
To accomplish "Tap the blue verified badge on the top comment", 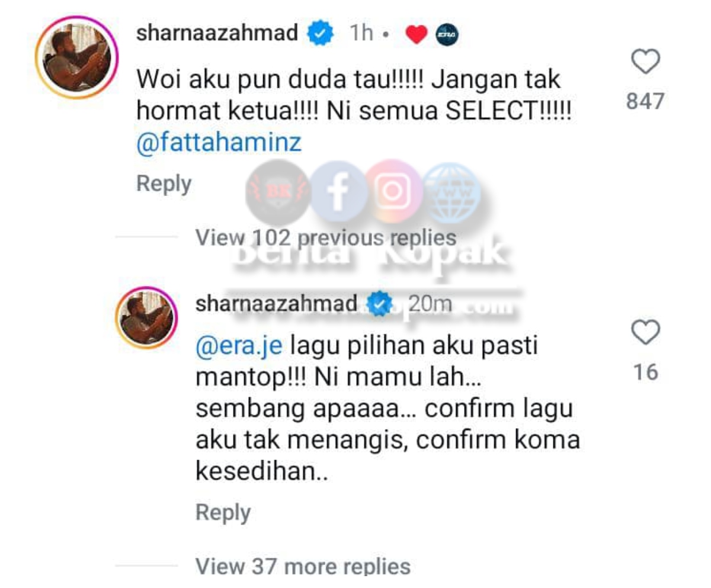I will 321,34.
